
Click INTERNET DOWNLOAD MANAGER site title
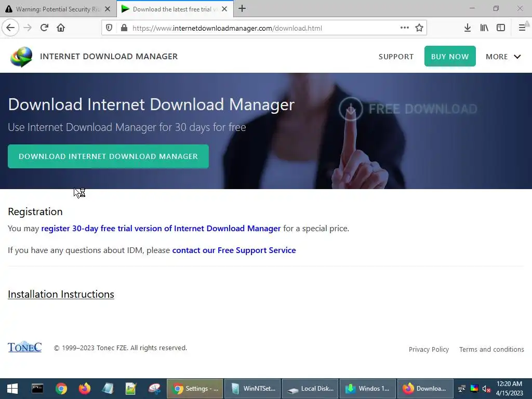pyautogui.click(x=109, y=56)
